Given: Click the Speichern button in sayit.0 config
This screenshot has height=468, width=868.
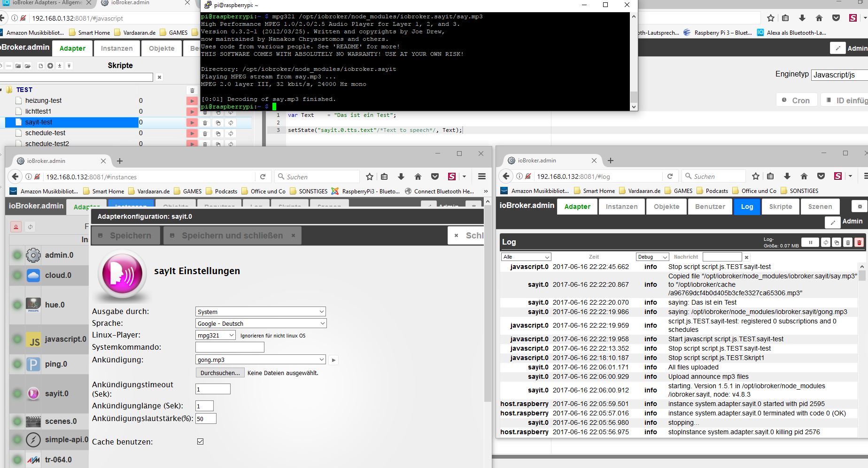Looking at the screenshot, I should (x=125, y=236).
